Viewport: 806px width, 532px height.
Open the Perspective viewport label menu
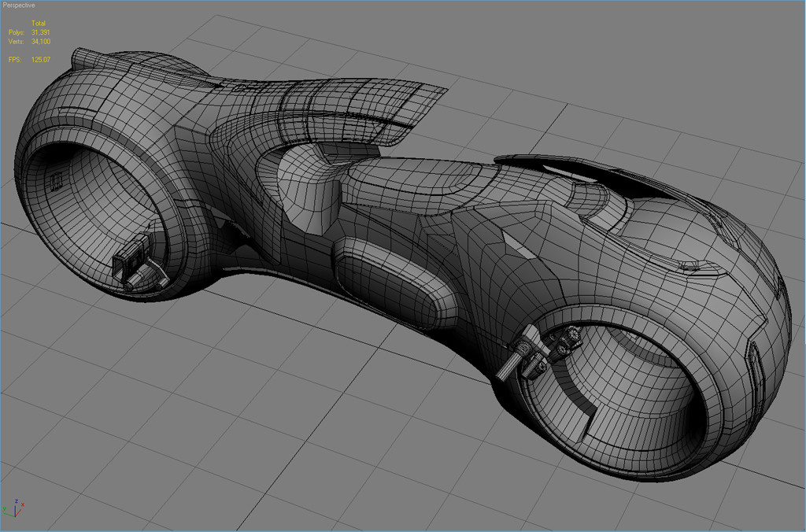[x=19, y=6]
